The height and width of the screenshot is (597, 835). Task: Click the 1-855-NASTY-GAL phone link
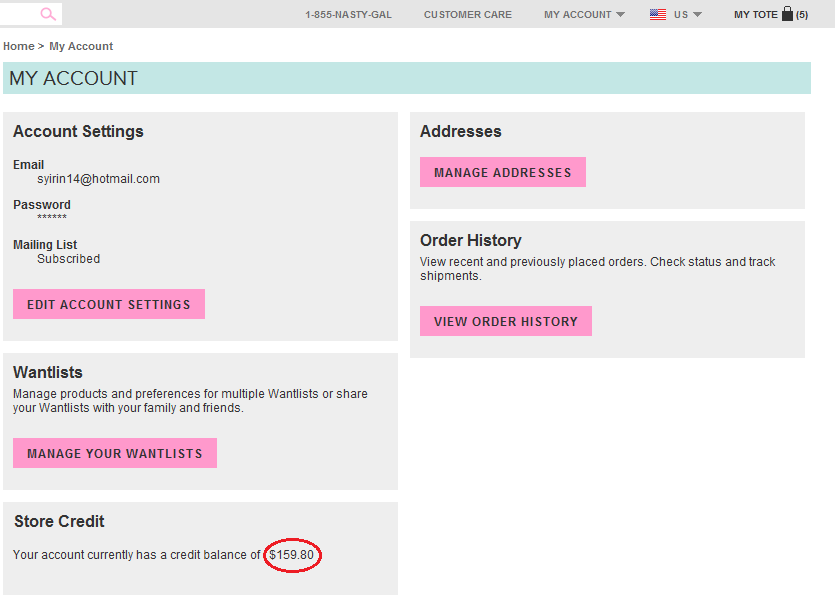point(348,14)
